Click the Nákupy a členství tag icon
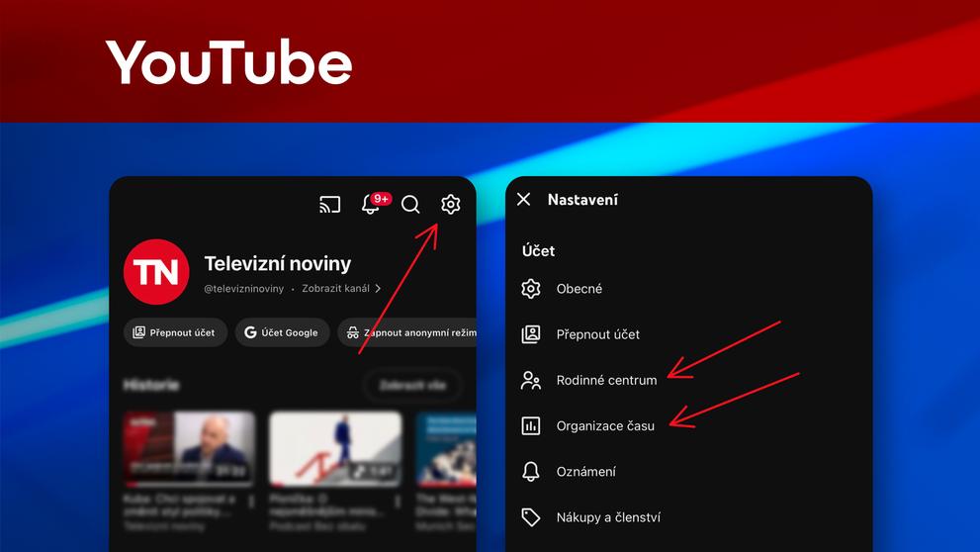The width and height of the screenshot is (980, 552). [531, 517]
